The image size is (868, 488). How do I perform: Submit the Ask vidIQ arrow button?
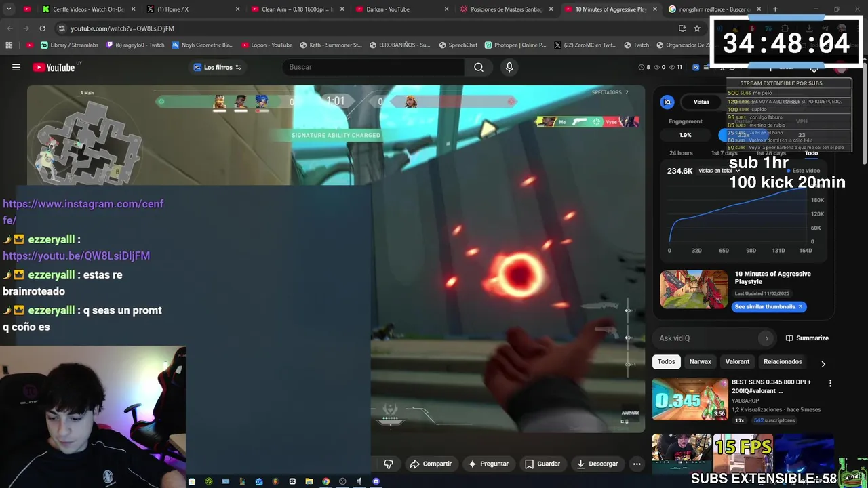point(766,338)
